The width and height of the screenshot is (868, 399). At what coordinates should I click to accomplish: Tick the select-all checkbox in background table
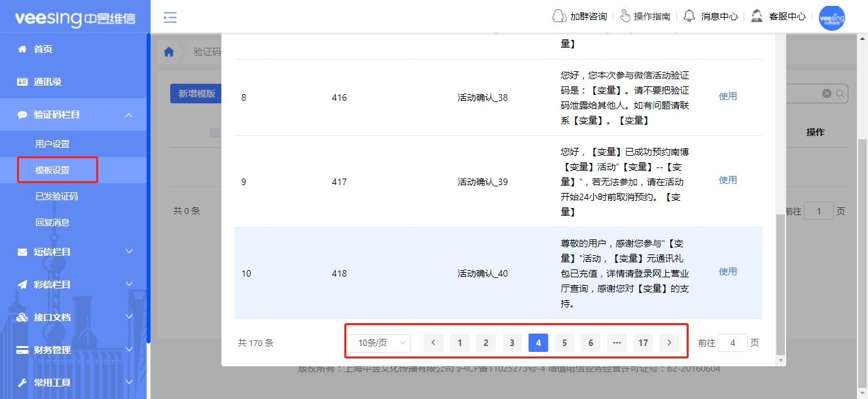[215, 133]
